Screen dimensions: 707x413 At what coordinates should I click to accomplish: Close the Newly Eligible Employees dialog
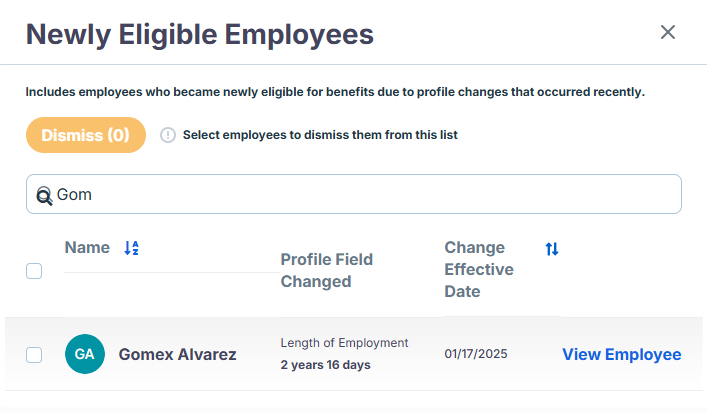coord(667,32)
